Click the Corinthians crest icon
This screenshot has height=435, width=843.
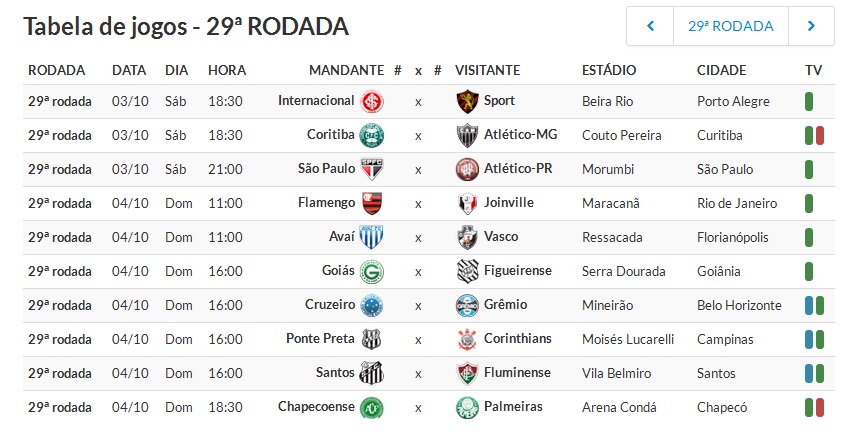point(467,339)
